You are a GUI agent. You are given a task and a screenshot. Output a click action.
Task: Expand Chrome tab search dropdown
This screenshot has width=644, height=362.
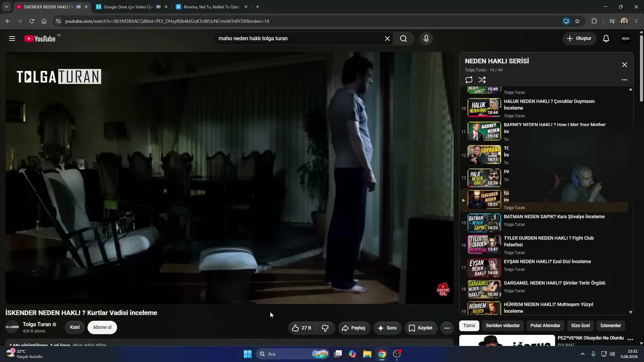click(x=7, y=7)
